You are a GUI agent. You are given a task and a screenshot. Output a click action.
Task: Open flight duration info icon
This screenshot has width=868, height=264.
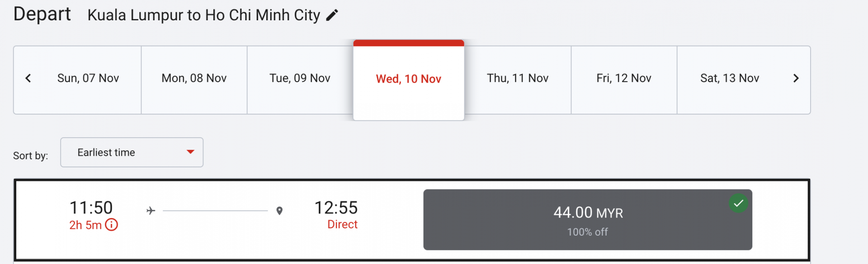112,225
